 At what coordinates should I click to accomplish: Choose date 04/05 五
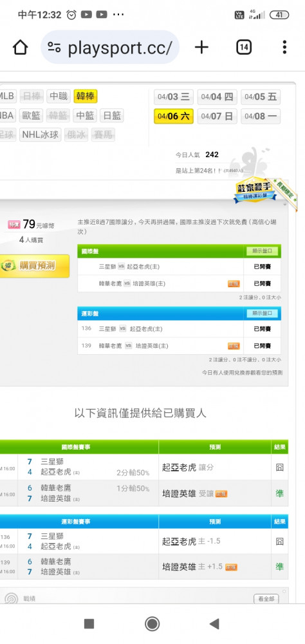261,97
